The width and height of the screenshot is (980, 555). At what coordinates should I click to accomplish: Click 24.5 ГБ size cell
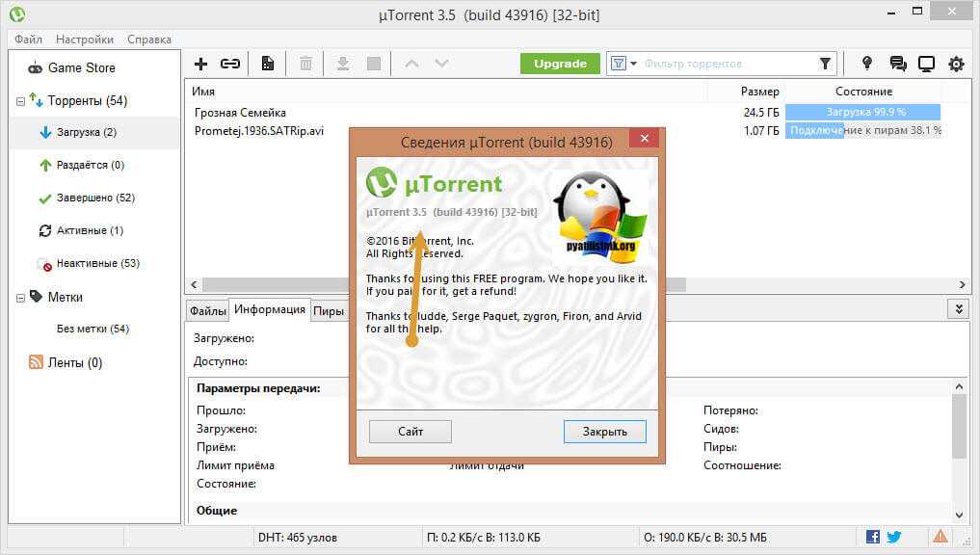pyautogui.click(x=760, y=113)
